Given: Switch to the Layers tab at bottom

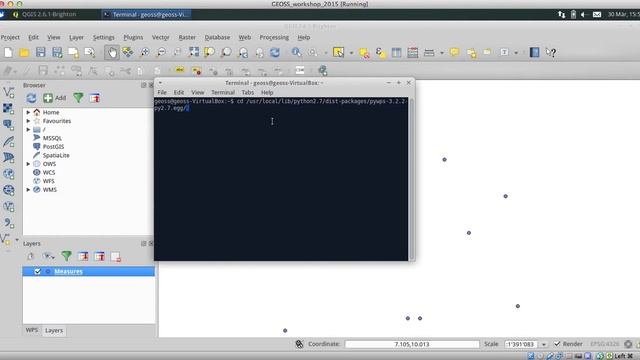Looking at the screenshot, I should pos(54,331).
